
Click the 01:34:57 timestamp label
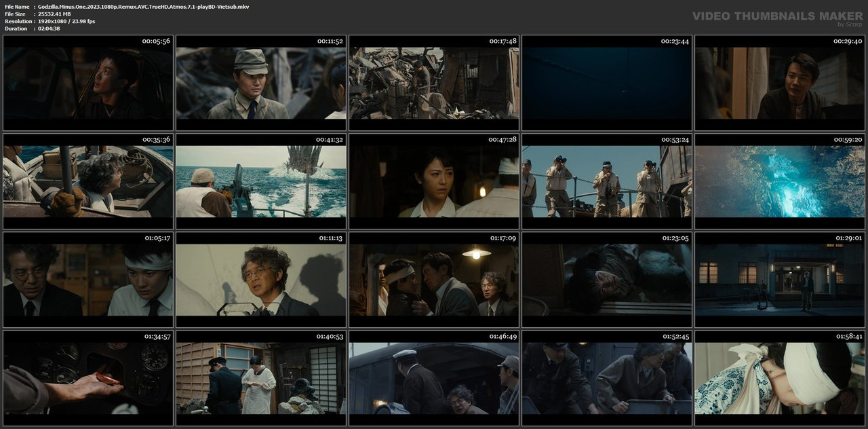157,337
